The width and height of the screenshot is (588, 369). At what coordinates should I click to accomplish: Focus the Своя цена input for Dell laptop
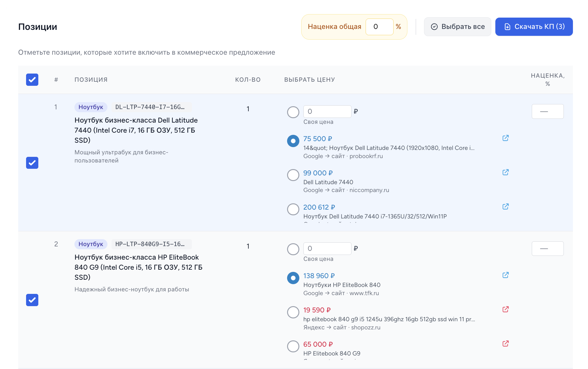[x=327, y=112]
